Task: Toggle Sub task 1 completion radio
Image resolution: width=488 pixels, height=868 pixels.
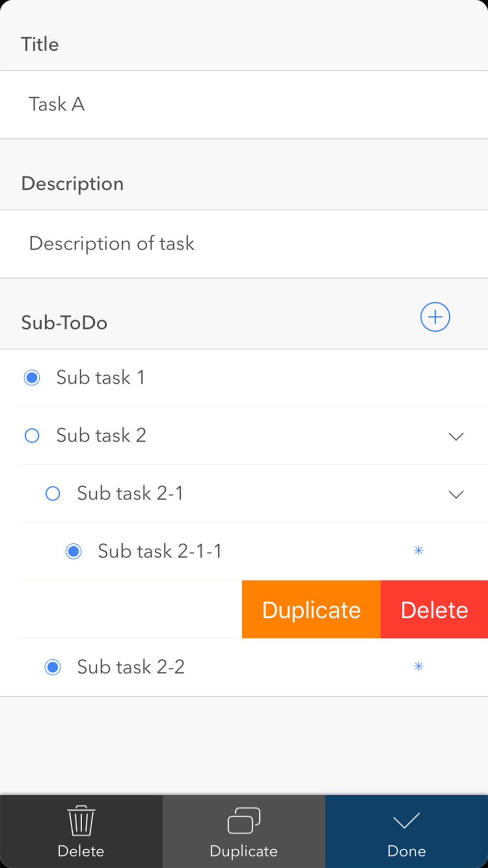Action: click(x=32, y=378)
